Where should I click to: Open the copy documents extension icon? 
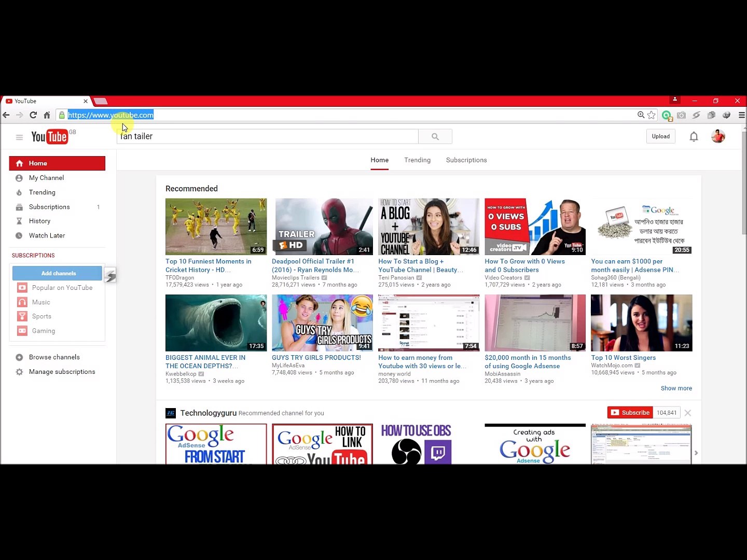tap(711, 115)
